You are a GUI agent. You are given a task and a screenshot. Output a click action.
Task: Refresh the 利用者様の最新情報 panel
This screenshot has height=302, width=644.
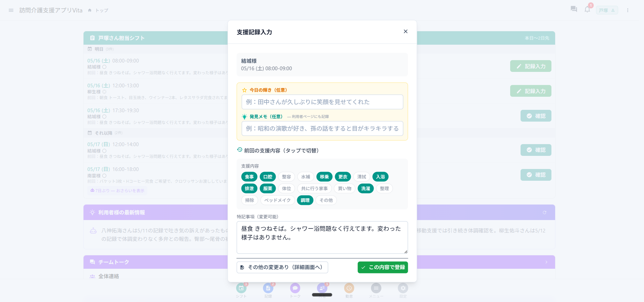coord(544,212)
